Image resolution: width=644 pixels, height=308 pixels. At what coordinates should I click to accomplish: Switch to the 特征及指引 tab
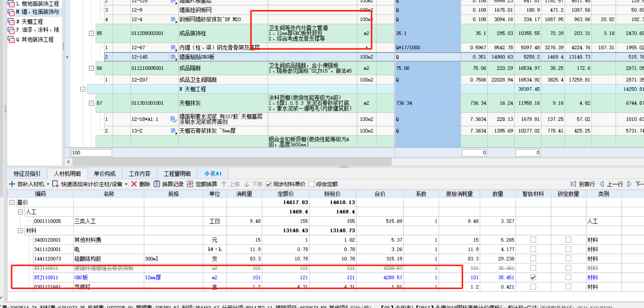tap(26, 174)
